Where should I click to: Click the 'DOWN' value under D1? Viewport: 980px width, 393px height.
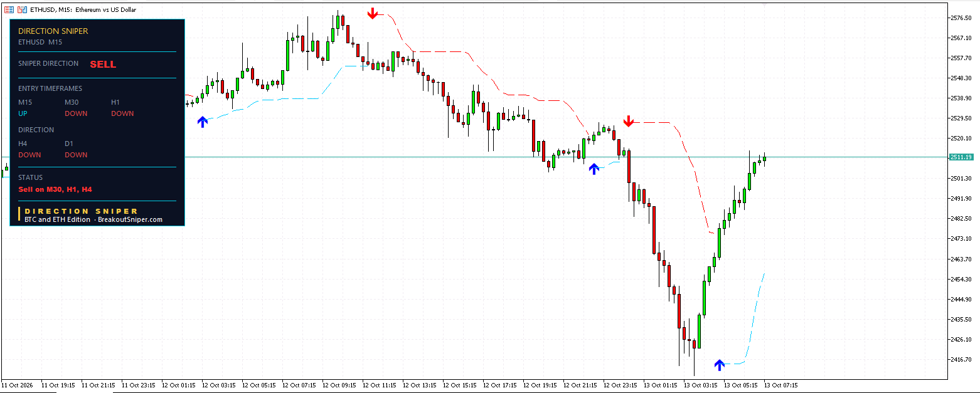pos(76,155)
